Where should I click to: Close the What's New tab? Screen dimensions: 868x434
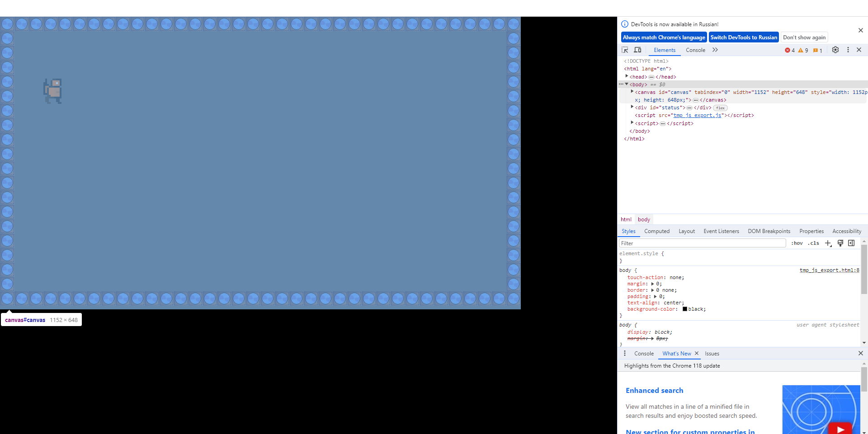click(x=697, y=353)
